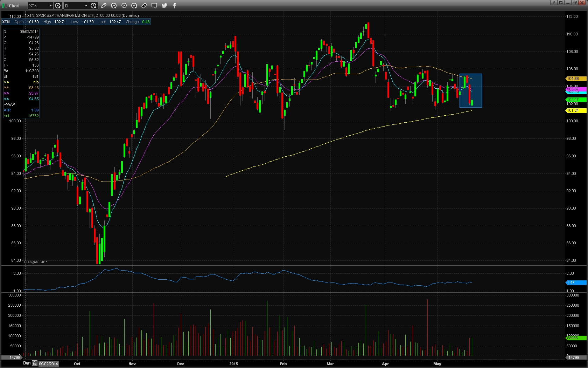Click the Nov label on time axis

pyautogui.click(x=132, y=364)
